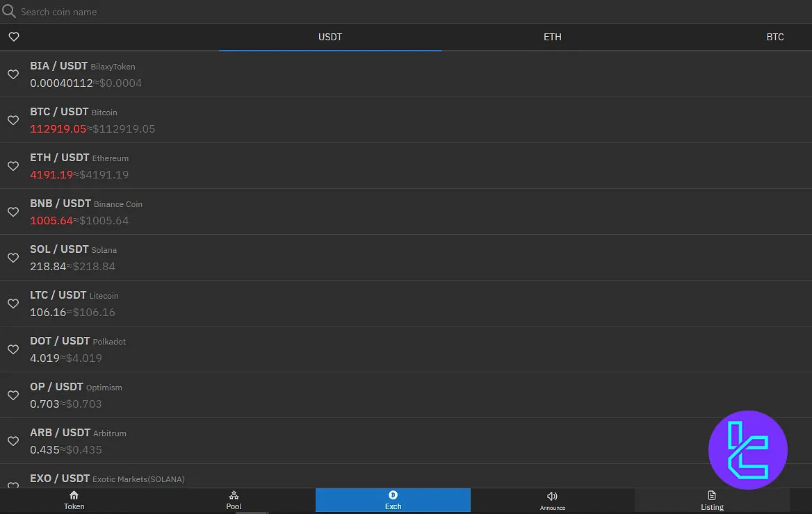Toggle favorite heart for ETH / USDT

tap(13, 166)
